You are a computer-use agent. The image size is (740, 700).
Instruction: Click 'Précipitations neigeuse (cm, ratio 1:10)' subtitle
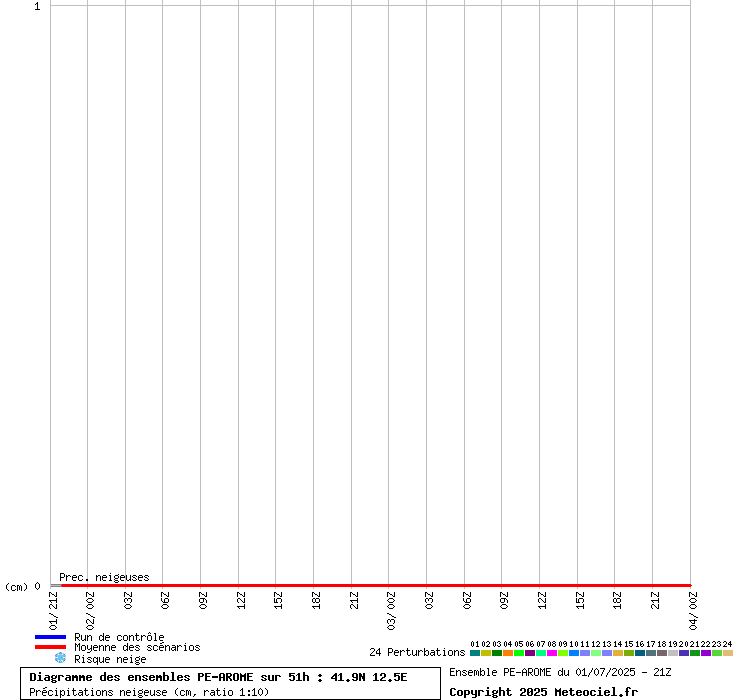tap(149, 692)
